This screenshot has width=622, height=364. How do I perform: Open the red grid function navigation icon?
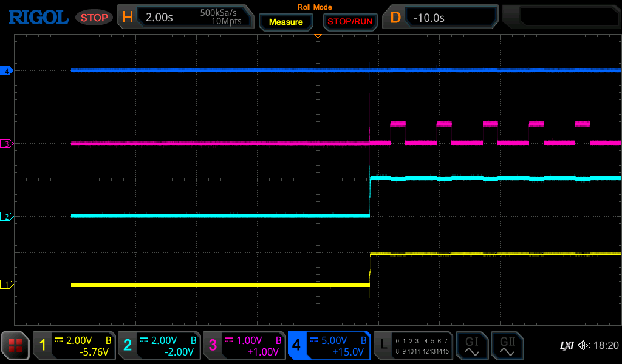point(15,345)
